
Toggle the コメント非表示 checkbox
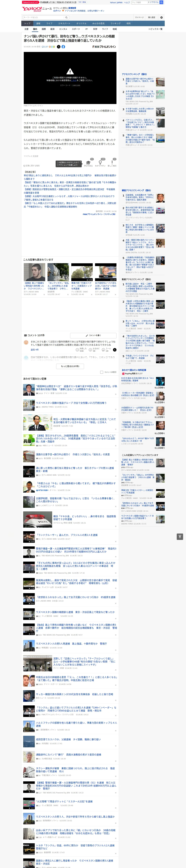pyautogui.click(x=102, y=372)
